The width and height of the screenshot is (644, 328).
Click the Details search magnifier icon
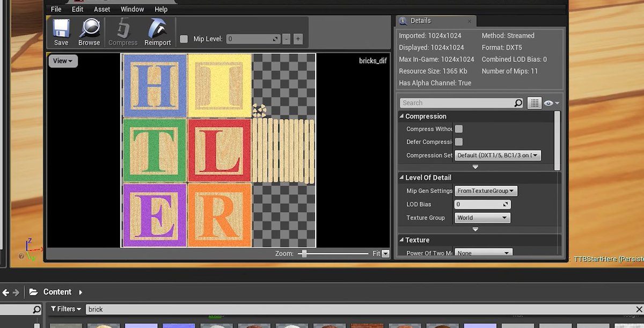[518, 103]
